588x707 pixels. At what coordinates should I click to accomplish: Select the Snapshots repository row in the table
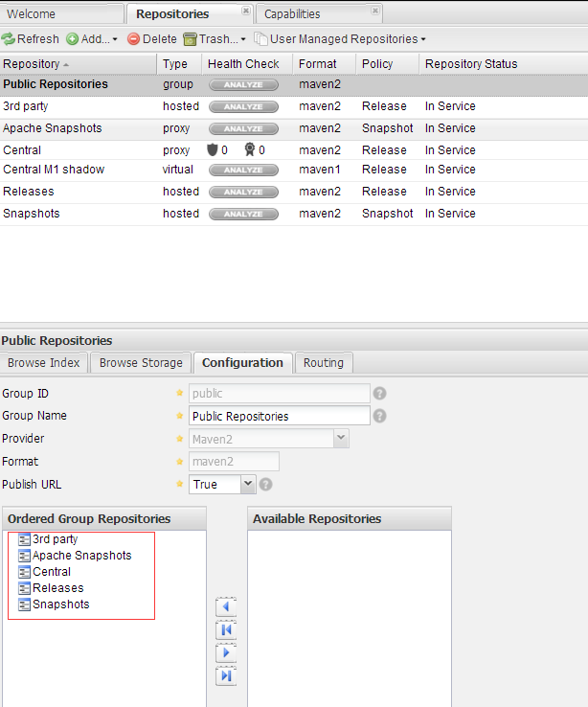[x=294, y=214]
